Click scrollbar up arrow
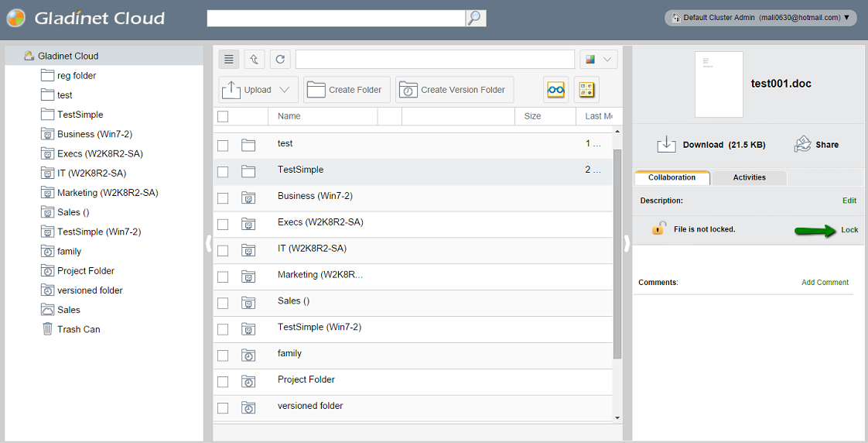Image resolution: width=868 pixels, height=443 pixels. (618, 132)
